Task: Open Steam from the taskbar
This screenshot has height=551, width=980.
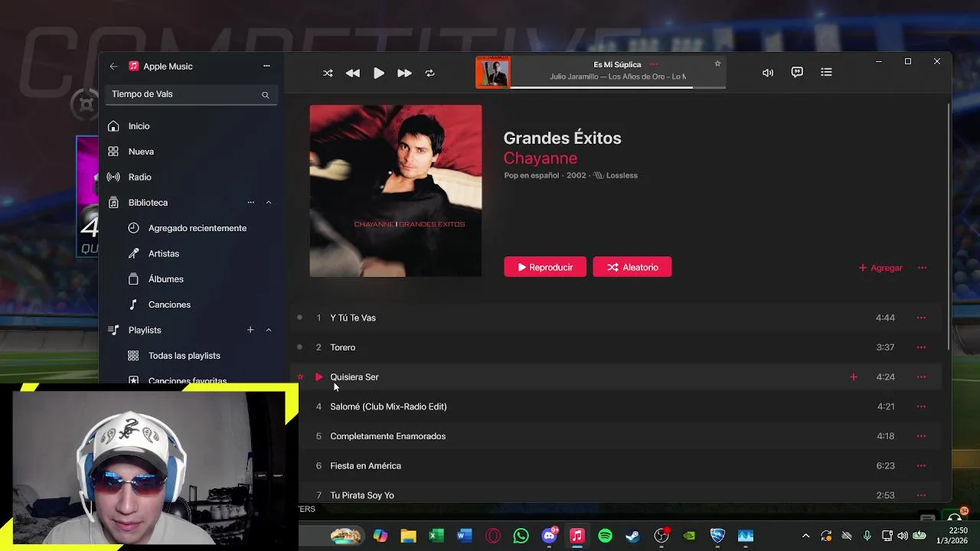Action: point(632,536)
